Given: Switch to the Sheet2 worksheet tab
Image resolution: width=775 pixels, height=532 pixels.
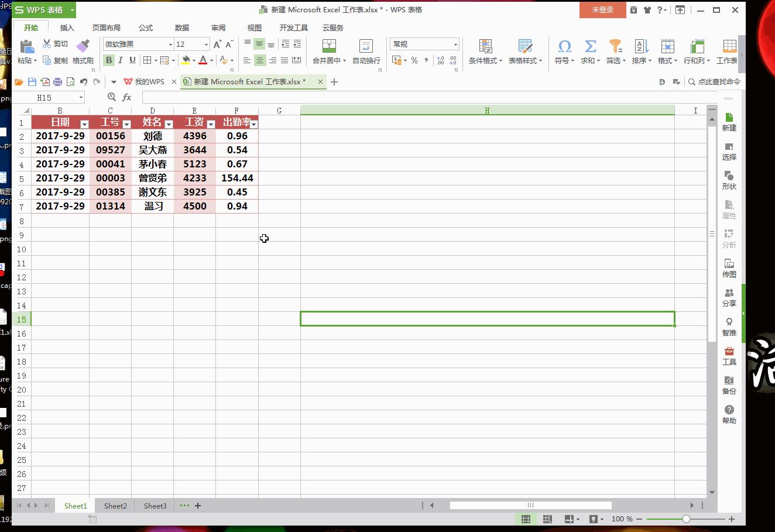Looking at the screenshot, I should 115,506.
